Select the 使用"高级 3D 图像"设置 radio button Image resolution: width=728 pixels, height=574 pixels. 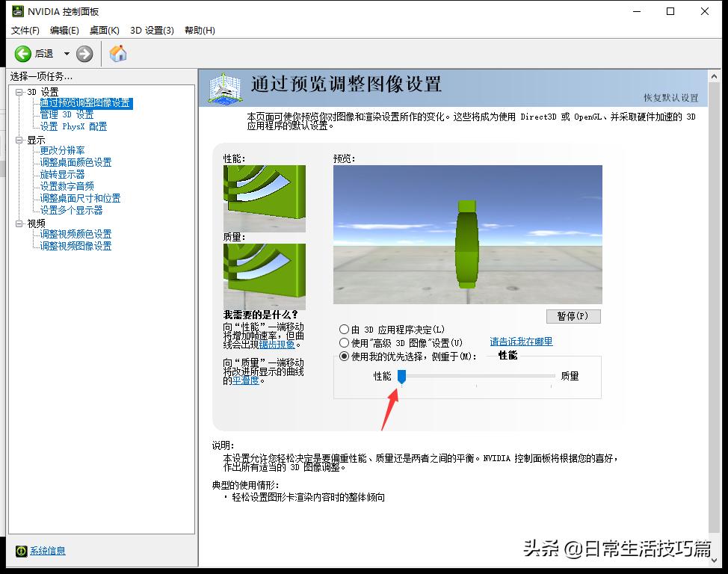(x=345, y=342)
